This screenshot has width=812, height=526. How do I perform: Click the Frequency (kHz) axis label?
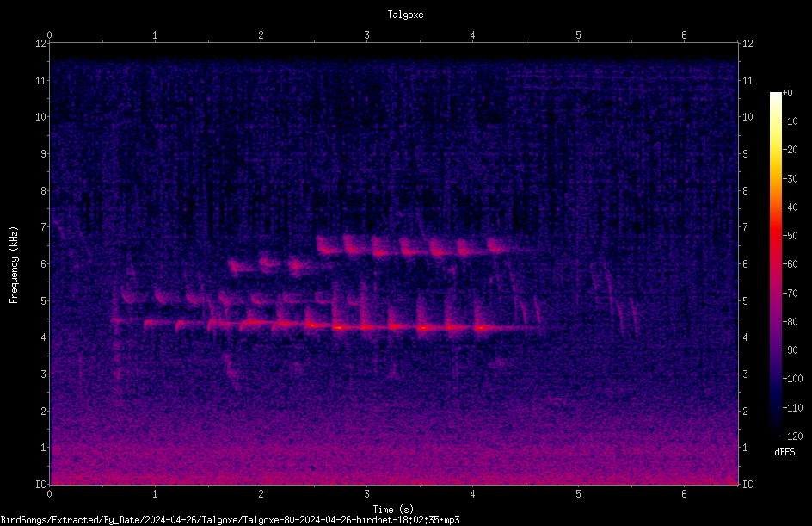point(14,265)
